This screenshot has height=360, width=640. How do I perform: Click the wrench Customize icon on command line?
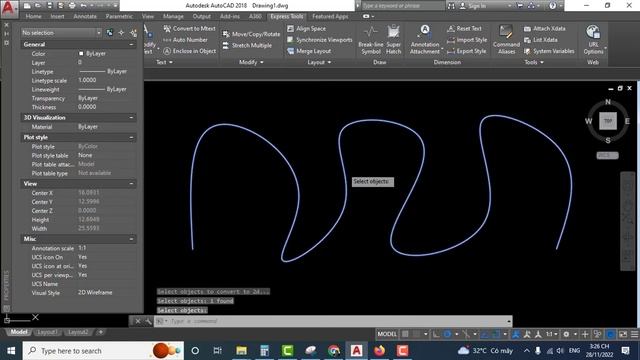point(148,321)
